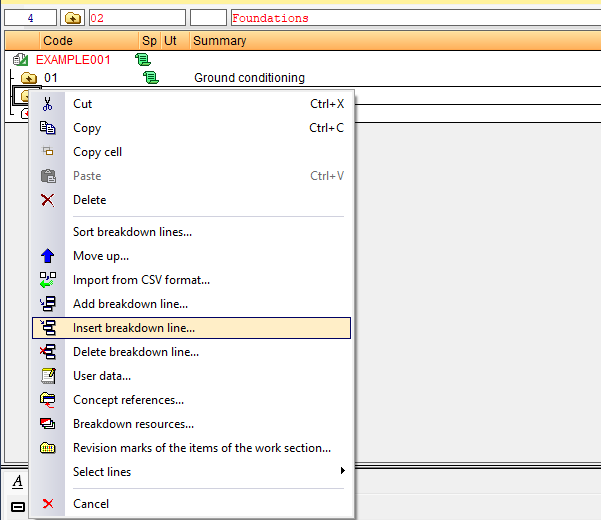Click the Copy pages icon
This screenshot has width=601, height=520.
(x=48, y=128)
